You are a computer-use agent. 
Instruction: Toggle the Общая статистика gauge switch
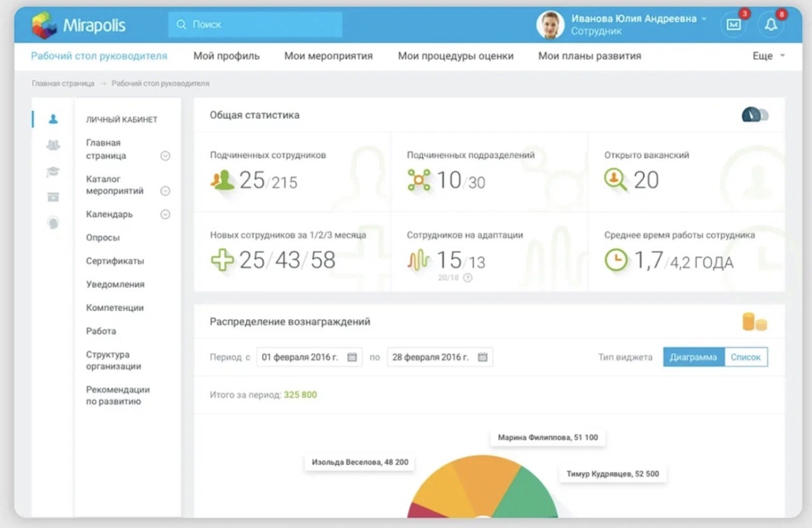pyautogui.click(x=755, y=114)
